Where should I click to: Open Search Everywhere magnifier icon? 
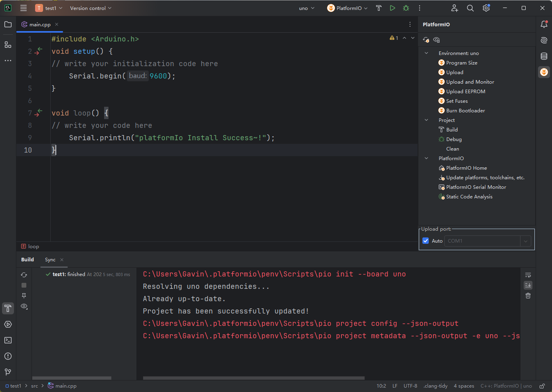tap(470, 8)
